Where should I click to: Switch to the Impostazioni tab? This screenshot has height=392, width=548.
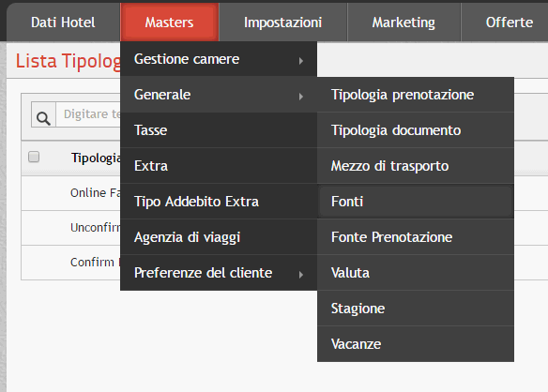click(282, 23)
